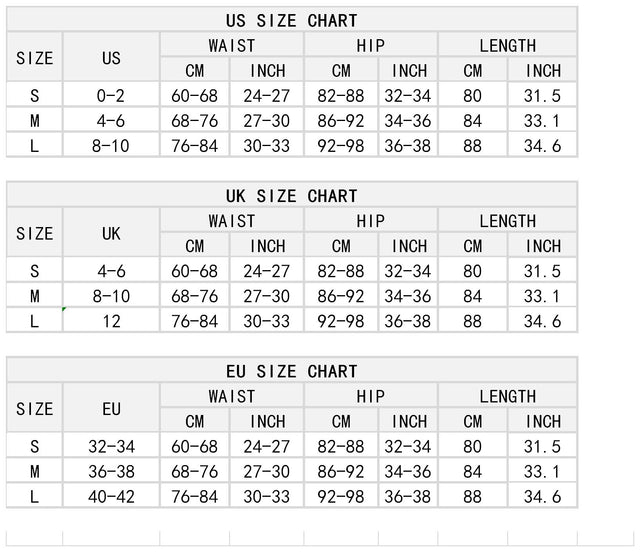Select the US column header cell
Viewport: 640px width, 552px height.
pyautogui.click(x=111, y=58)
